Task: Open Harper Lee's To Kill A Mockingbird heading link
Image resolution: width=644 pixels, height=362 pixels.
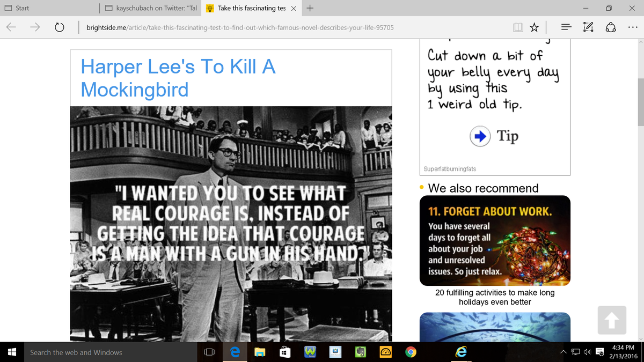Action: pyautogui.click(x=178, y=78)
